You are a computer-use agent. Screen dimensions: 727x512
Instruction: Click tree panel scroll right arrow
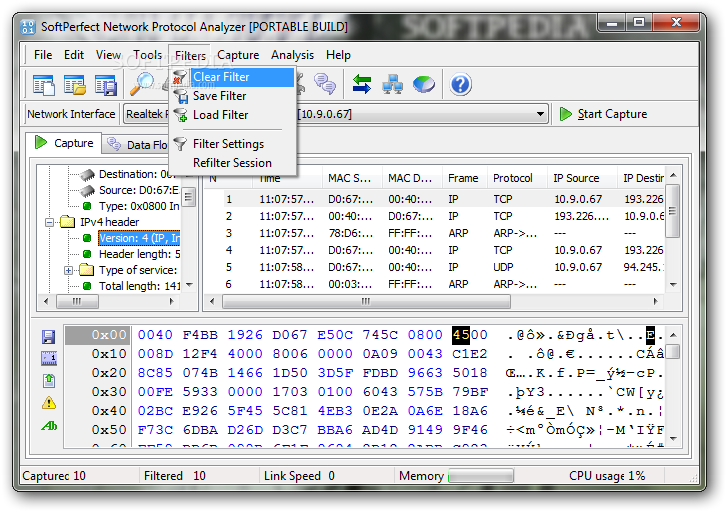[x=172, y=301]
